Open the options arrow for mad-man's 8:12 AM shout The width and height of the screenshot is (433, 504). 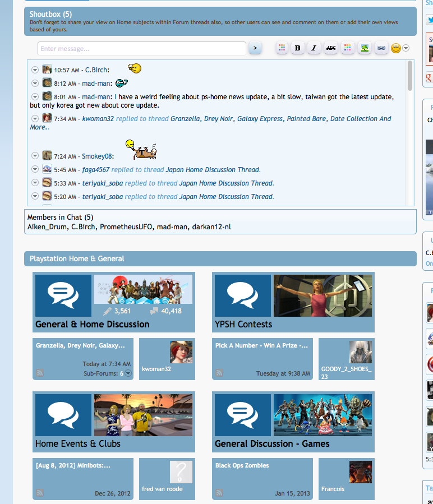pyautogui.click(x=35, y=83)
